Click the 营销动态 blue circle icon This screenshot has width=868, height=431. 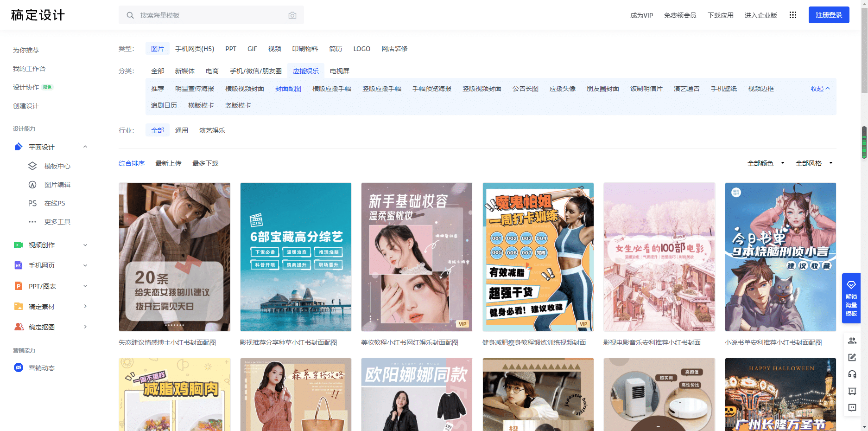tap(19, 368)
